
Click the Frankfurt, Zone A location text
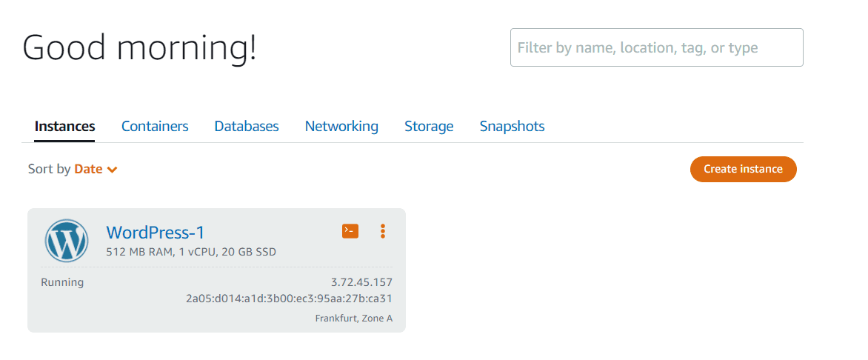(x=354, y=319)
